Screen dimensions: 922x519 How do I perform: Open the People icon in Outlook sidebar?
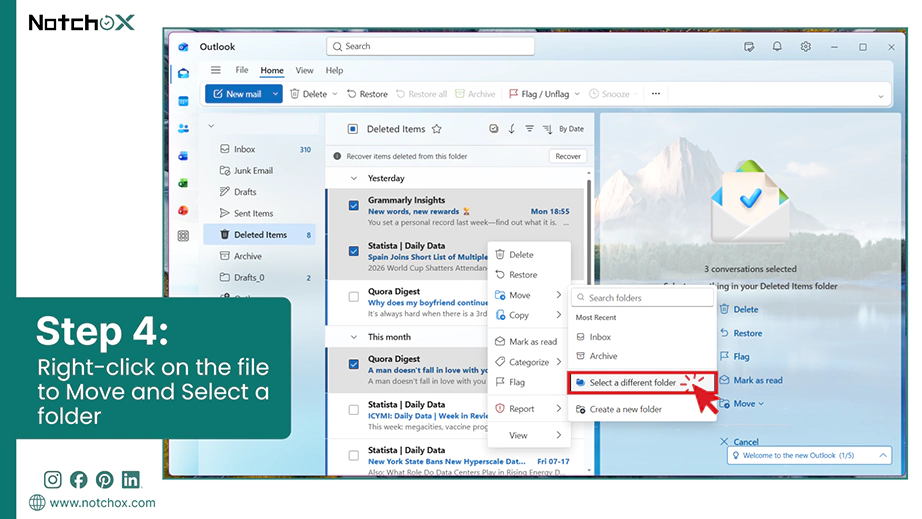coord(183,128)
